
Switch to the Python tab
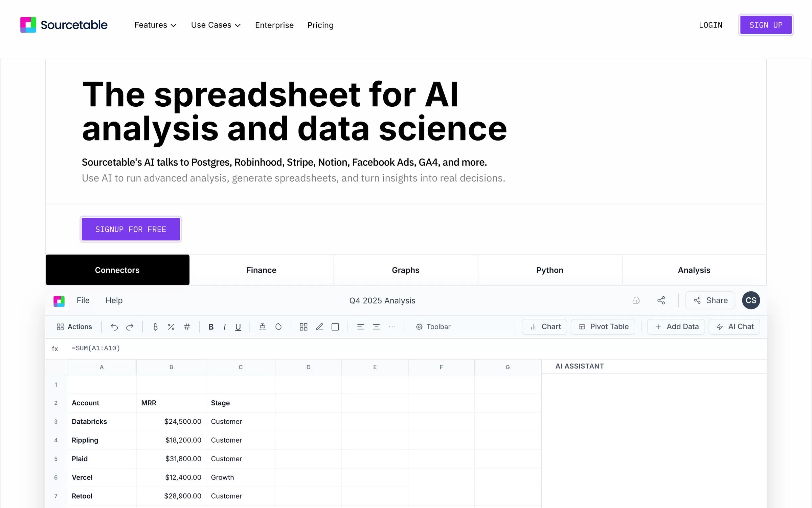click(550, 270)
